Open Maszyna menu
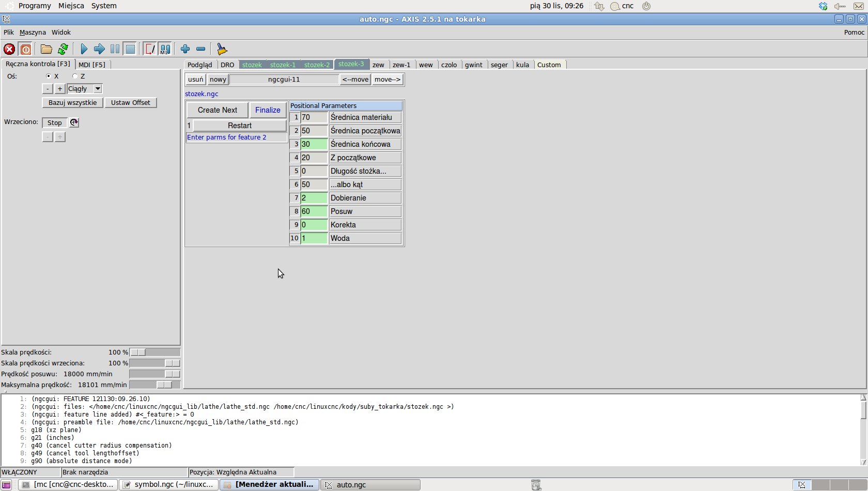 (33, 32)
